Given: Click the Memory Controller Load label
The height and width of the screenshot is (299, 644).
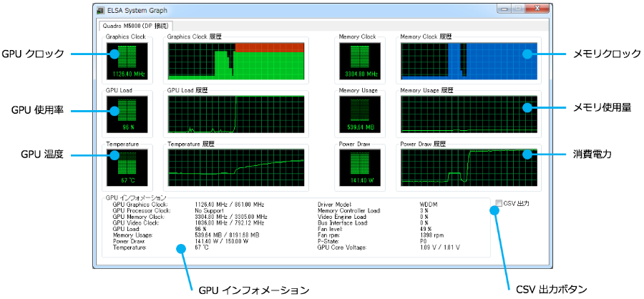Looking at the screenshot, I should click(x=349, y=210).
